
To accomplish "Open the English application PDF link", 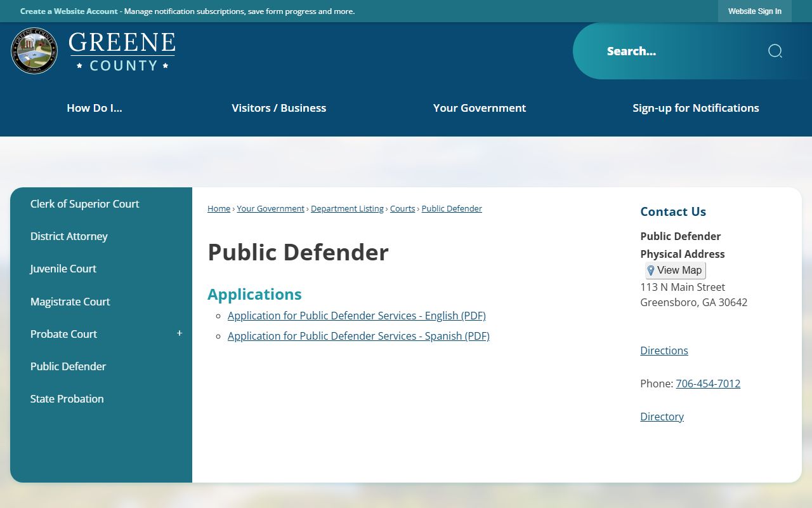I will pos(357,316).
